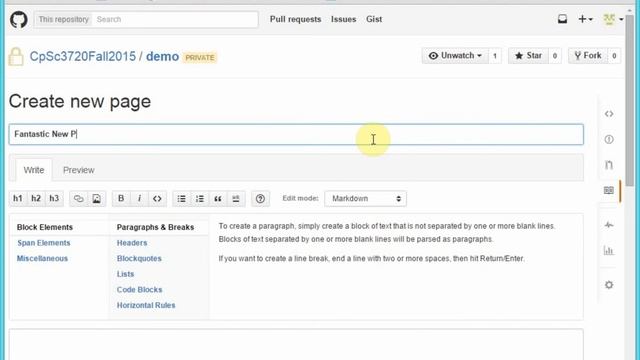
Task: Insert an h3 heading
Action: click(54, 199)
